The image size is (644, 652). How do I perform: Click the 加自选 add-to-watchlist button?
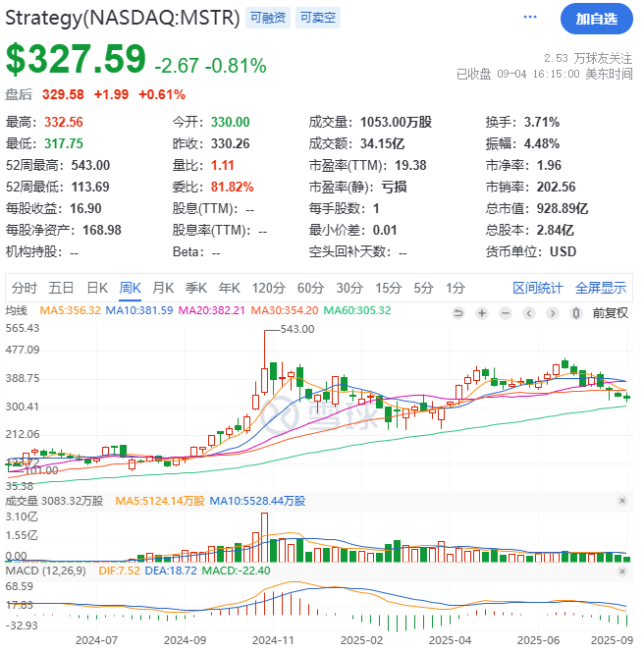[597, 19]
